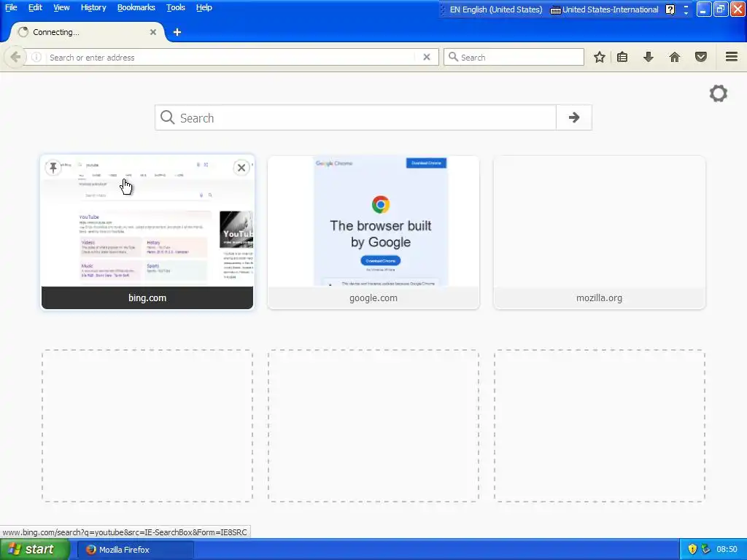
Task: Restore down the Firefox window
Action: (x=720, y=9)
